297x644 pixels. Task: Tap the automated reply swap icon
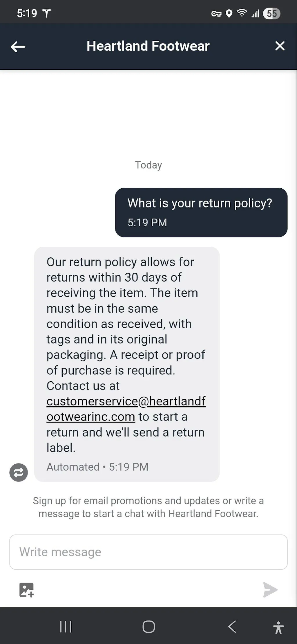tap(19, 472)
